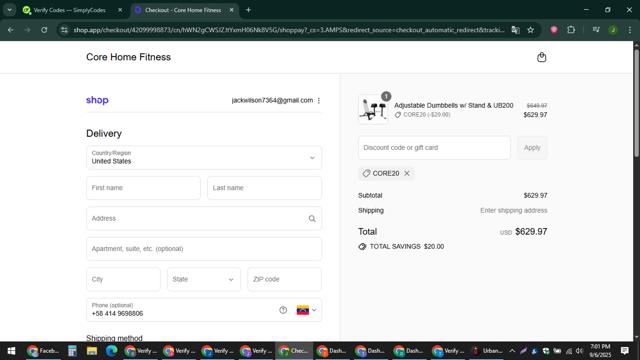Image resolution: width=640 pixels, height=360 pixels.
Task: Open the Windows Start menu
Action: click(x=11, y=351)
